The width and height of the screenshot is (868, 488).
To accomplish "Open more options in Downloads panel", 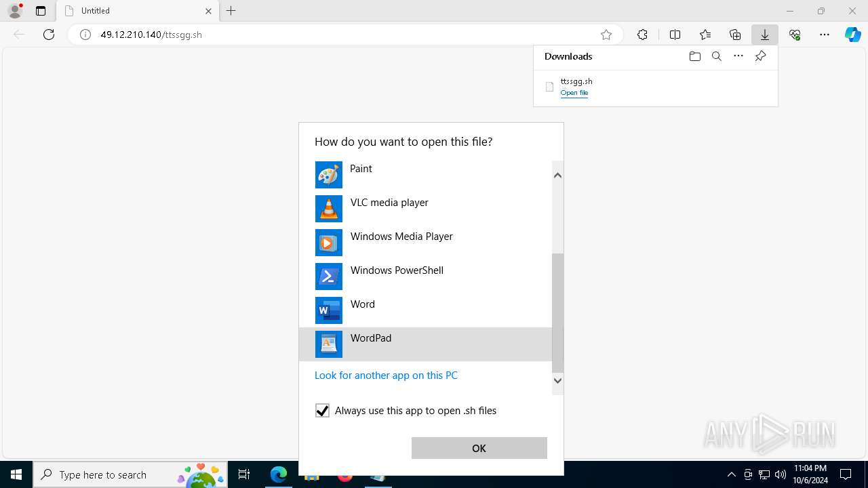I will [738, 56].
